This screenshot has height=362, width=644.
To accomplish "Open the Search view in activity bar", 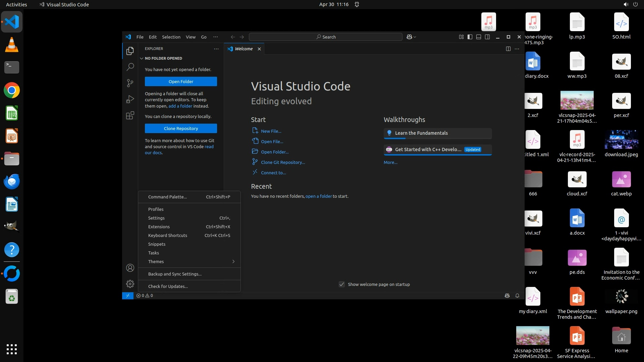I will pos(130,67).
